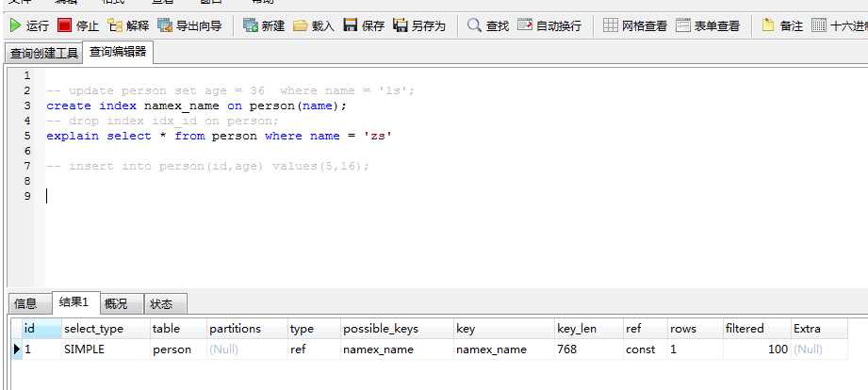Image resolution: width=868 pixels, height=390 pixels.
Task: Load a query file with 载入
Action: pyautogui.click(x=314, y=25)
